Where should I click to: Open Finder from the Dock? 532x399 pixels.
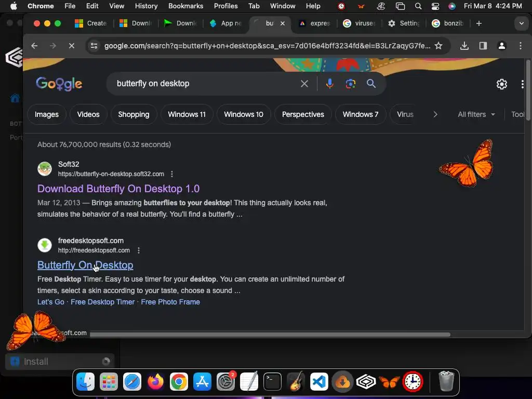point(86,382)
